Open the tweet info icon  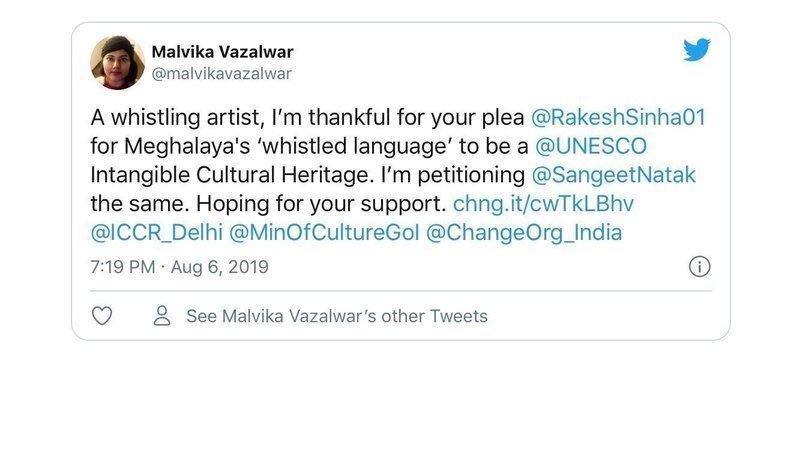pos(700,266)
